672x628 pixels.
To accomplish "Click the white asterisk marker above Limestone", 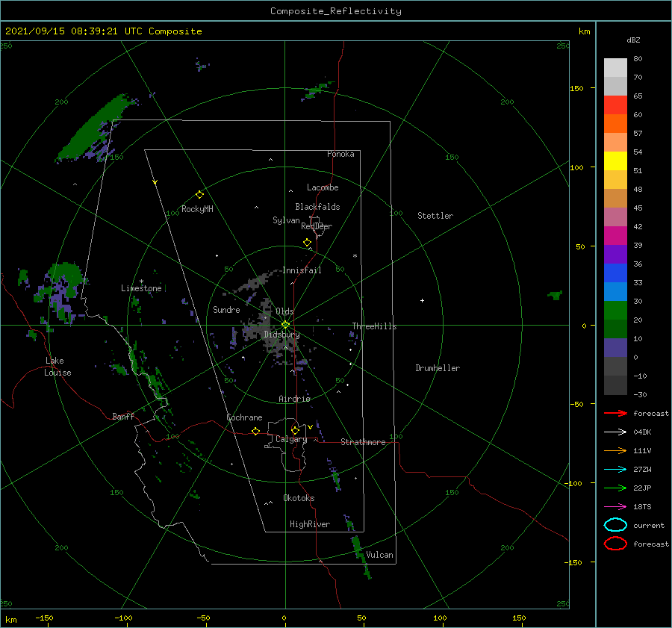I will coord(141,282).
